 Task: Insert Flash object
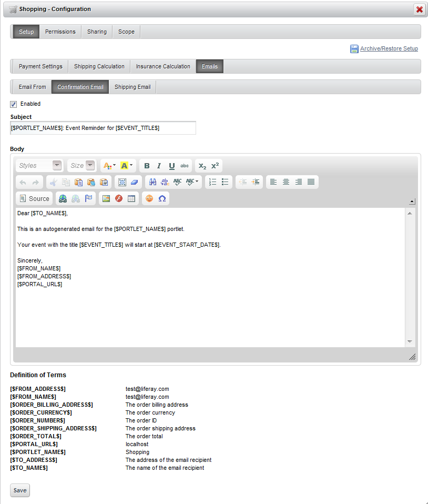pyautogui.click(x=119, y=199)
